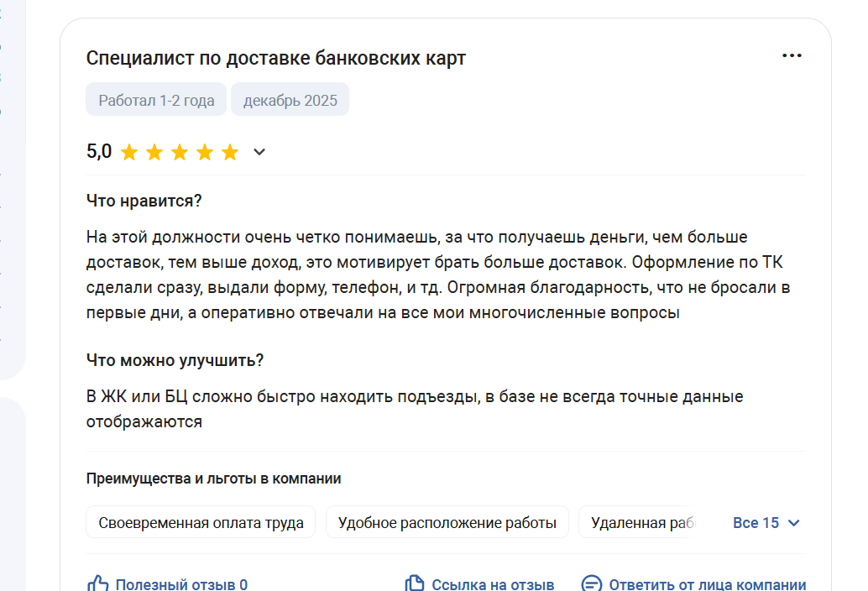Click the декабрь 2025 date tag
868x591 pixels.
(x=290, y=101)
